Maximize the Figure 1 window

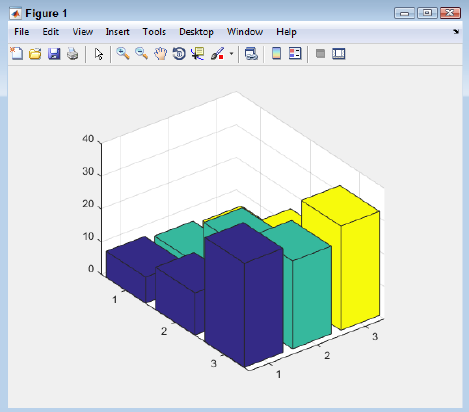point(427,13)
